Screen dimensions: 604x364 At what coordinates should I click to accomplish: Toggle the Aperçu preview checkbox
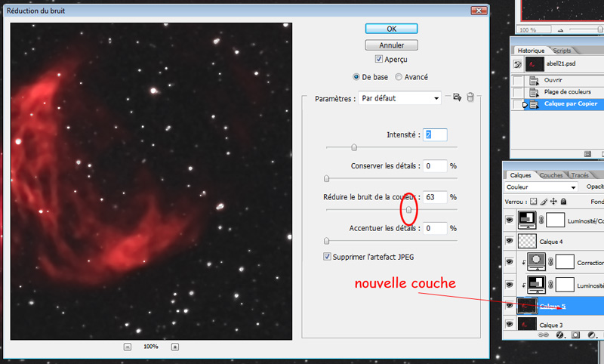point(379,59)
